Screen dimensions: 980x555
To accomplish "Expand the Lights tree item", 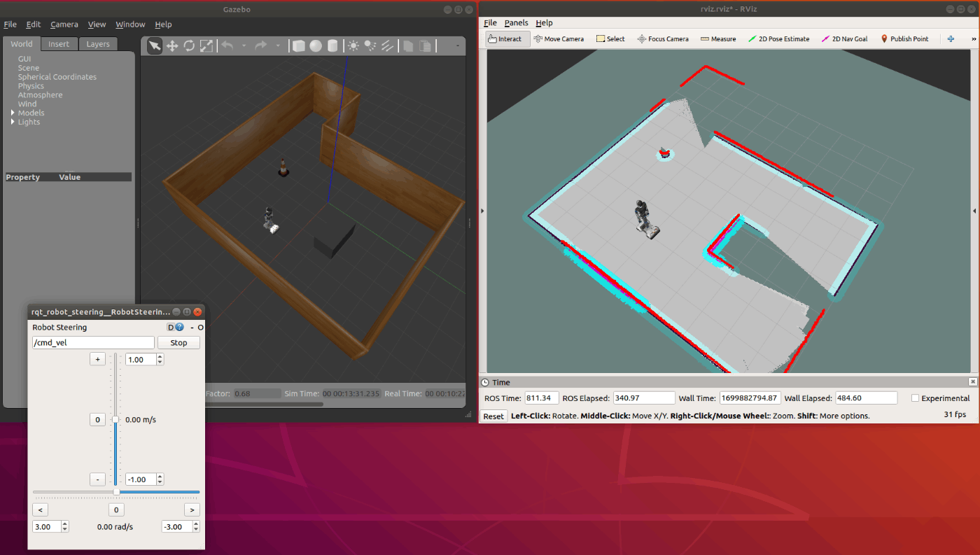I will coord(13,122).
